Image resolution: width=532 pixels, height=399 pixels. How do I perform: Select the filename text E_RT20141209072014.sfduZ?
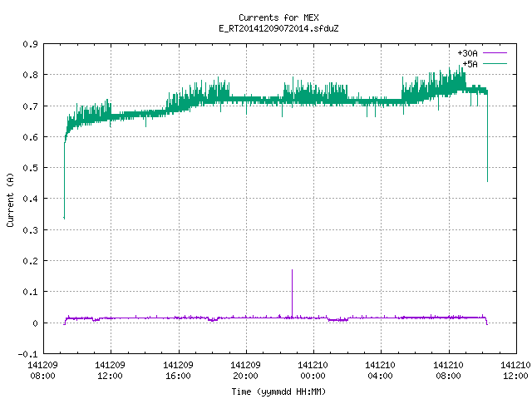coord(278,28)
